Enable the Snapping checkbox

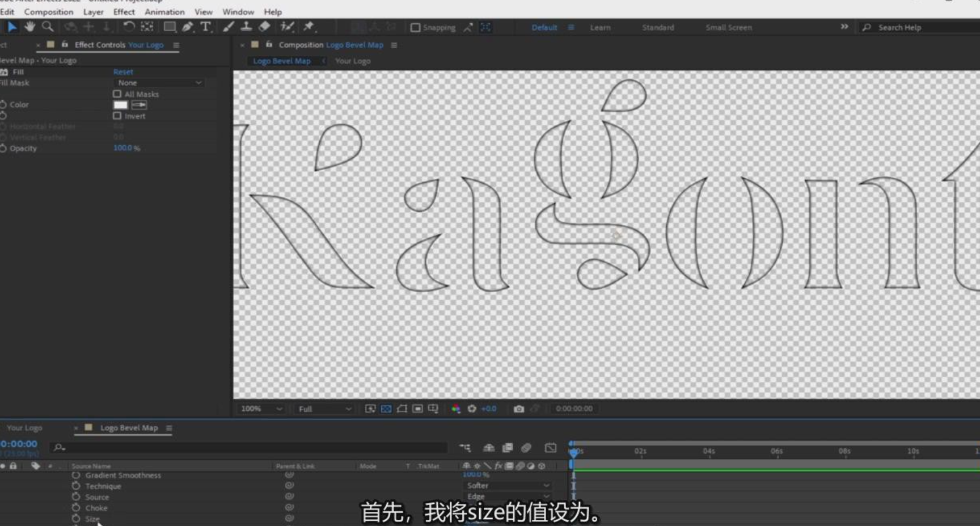coord(415,27)
